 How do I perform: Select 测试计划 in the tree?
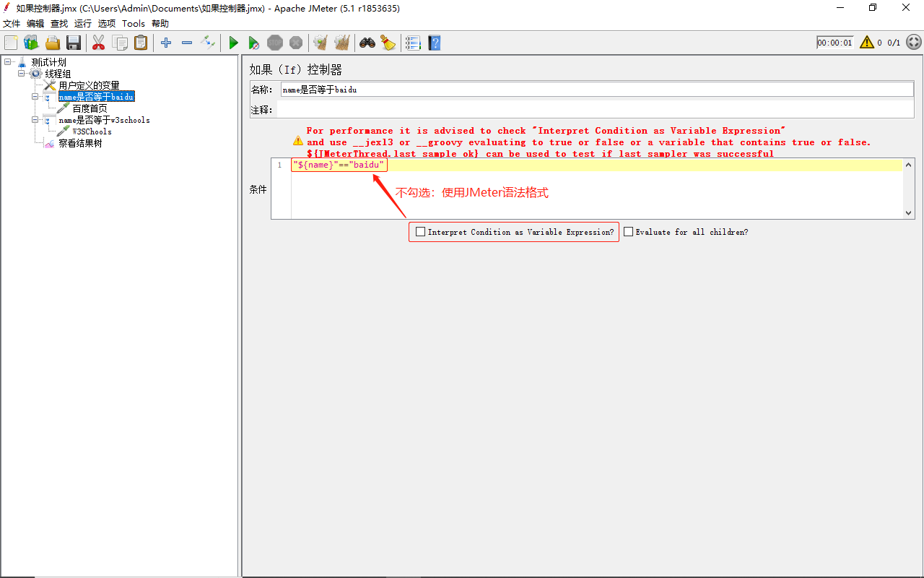[49, 62]
